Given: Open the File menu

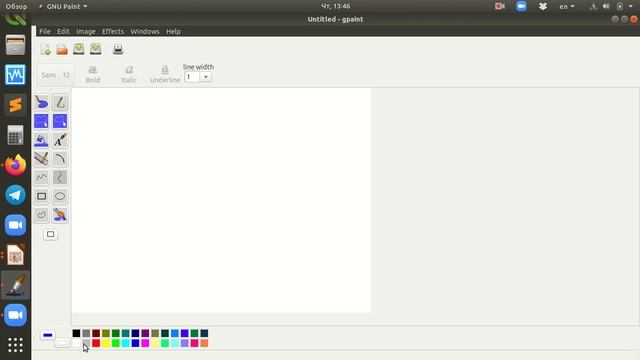Looking at the screenshot, I should pyautogui.click(x=45, y=31).
